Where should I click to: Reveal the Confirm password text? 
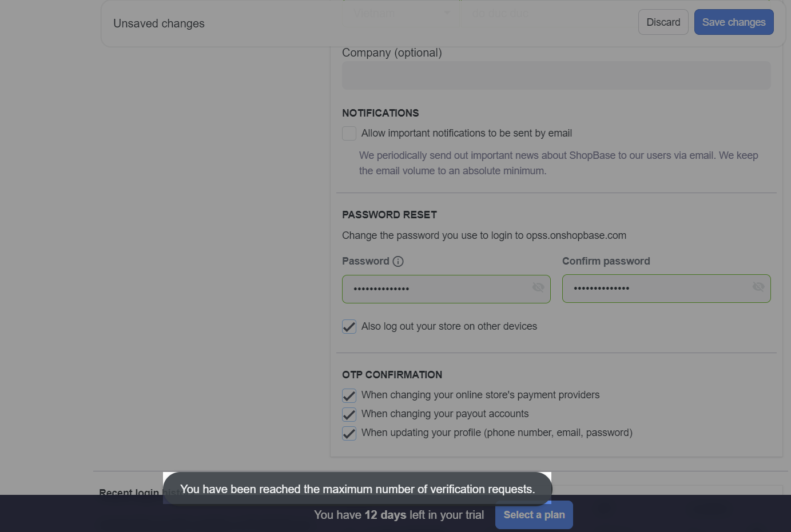(758, 287)
